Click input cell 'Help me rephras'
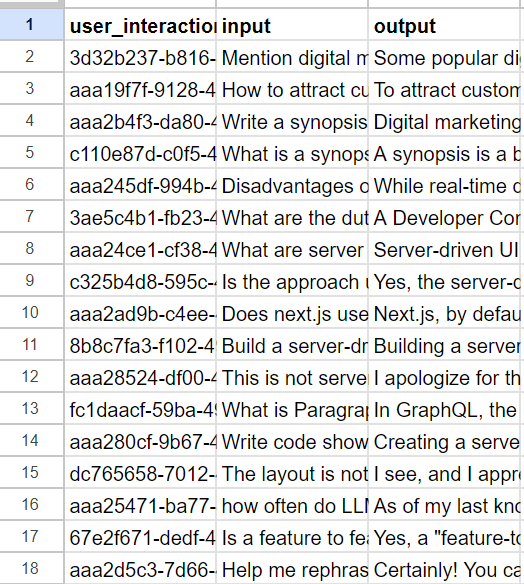 coord(292,569)
